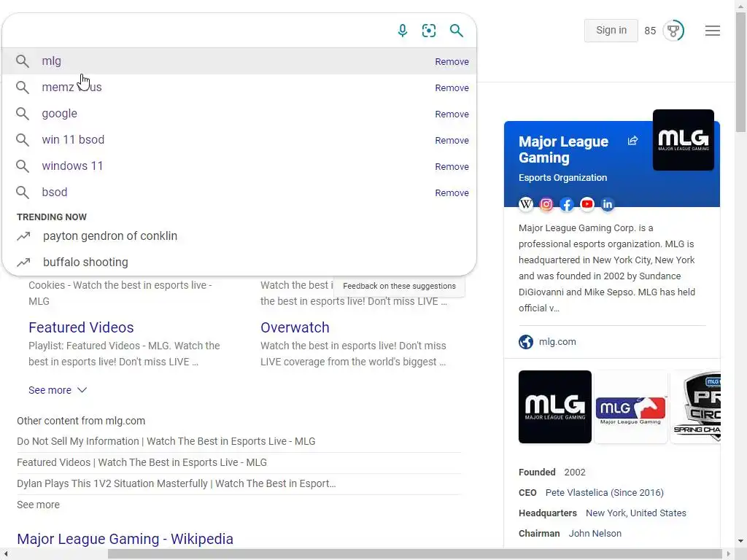Click New York, United States headquarters text
Image resolution: width=747 pixels, height=560 pixels.
pyautogui.click(x=636, y=513)
